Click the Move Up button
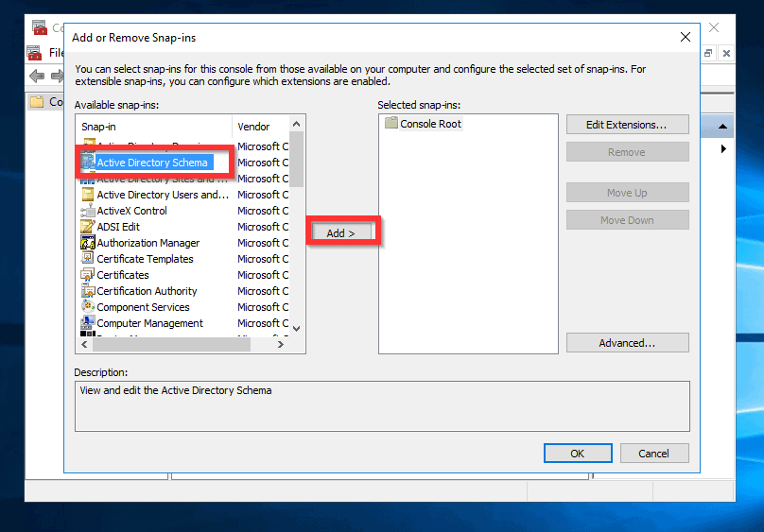Screen dimensions: 764x532 tap(627, 193)
